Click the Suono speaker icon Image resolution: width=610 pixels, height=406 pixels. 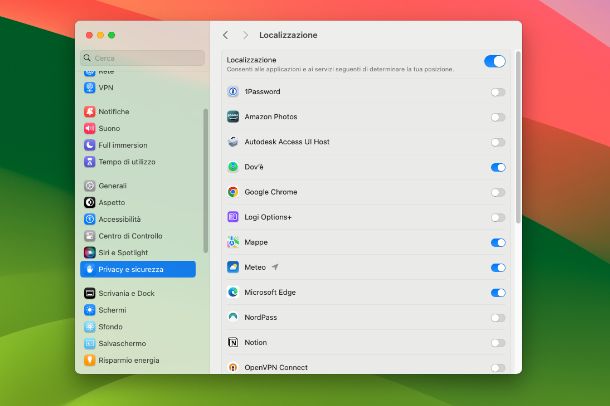89,128
